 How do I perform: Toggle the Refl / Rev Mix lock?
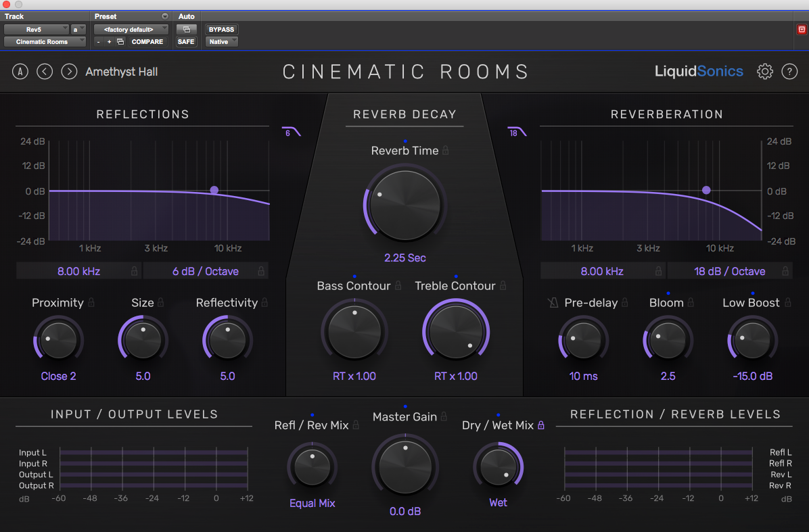(356, 425)
